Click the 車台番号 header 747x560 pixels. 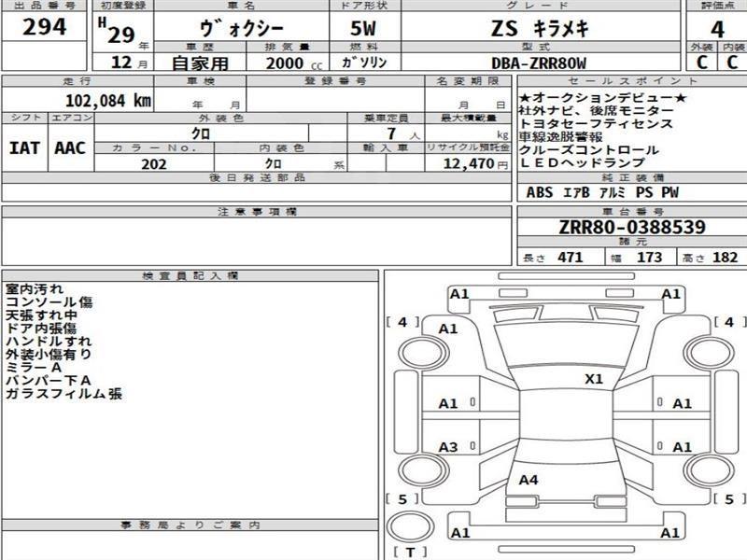click(633, 212)
